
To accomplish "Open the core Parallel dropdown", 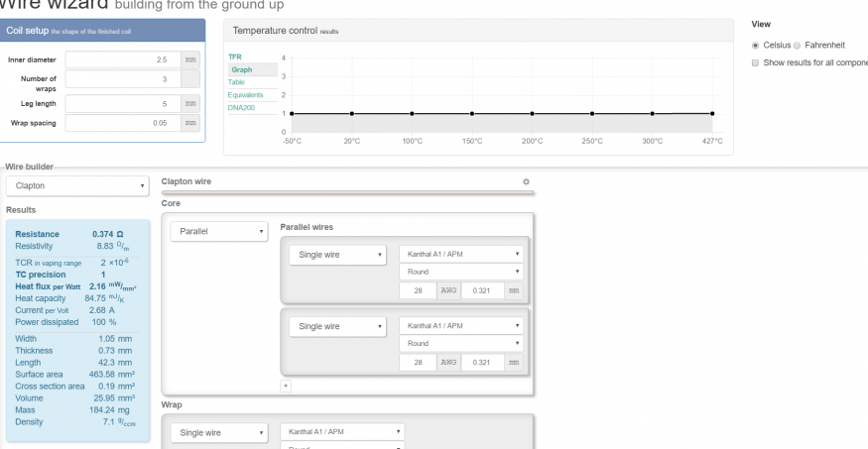I will point(219,231).
